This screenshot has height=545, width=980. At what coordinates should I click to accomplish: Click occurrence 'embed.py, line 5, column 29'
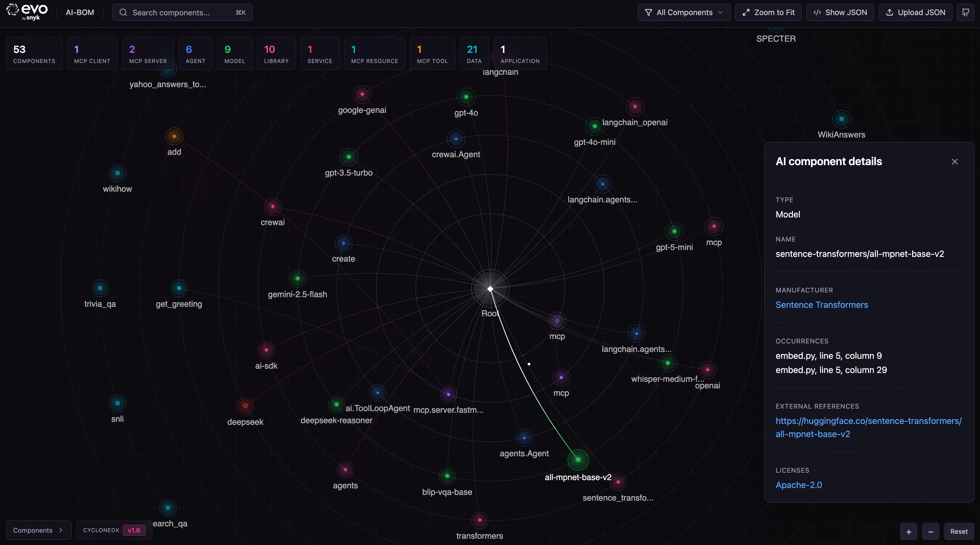coord(831,370)
